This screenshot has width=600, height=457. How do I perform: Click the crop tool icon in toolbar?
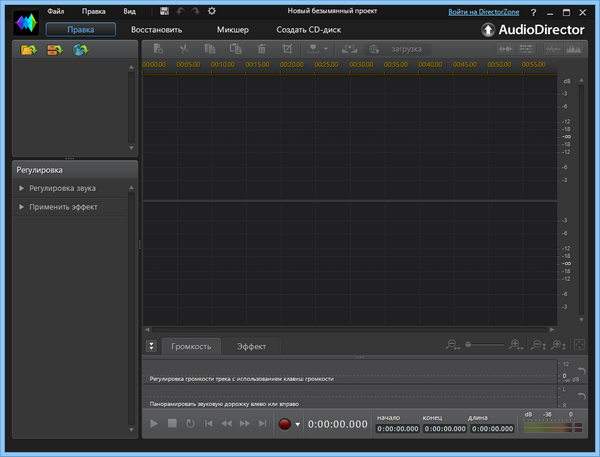coord(288,49)
